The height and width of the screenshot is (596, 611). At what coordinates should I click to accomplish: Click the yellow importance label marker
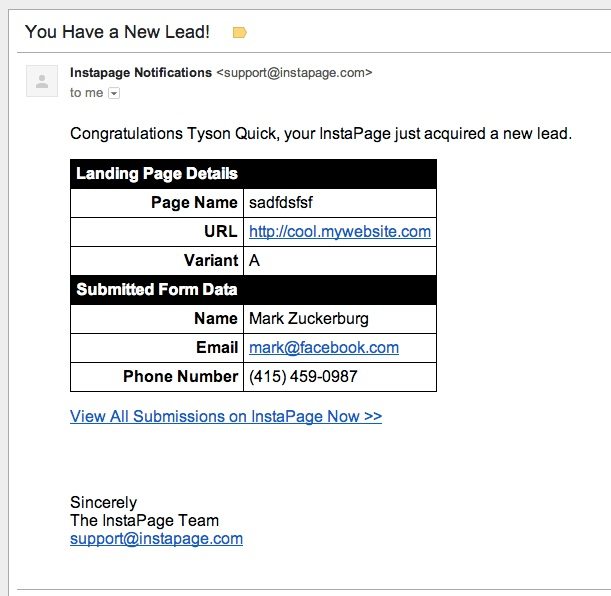click(239, 32)
